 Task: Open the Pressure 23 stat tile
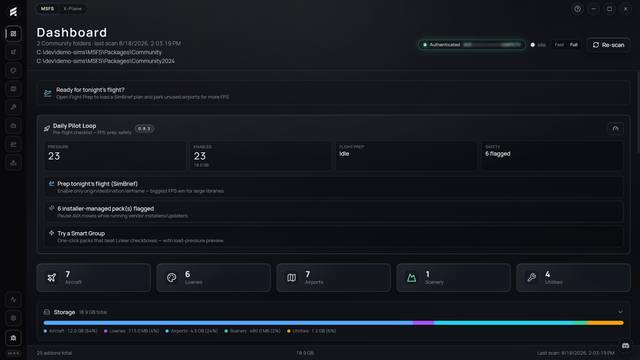click(x=115, y=156)
